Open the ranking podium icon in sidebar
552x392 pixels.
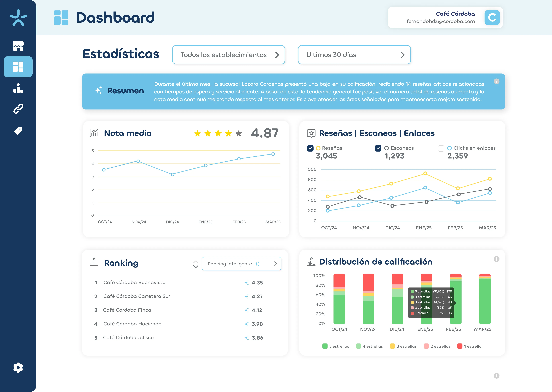(18, 88)
